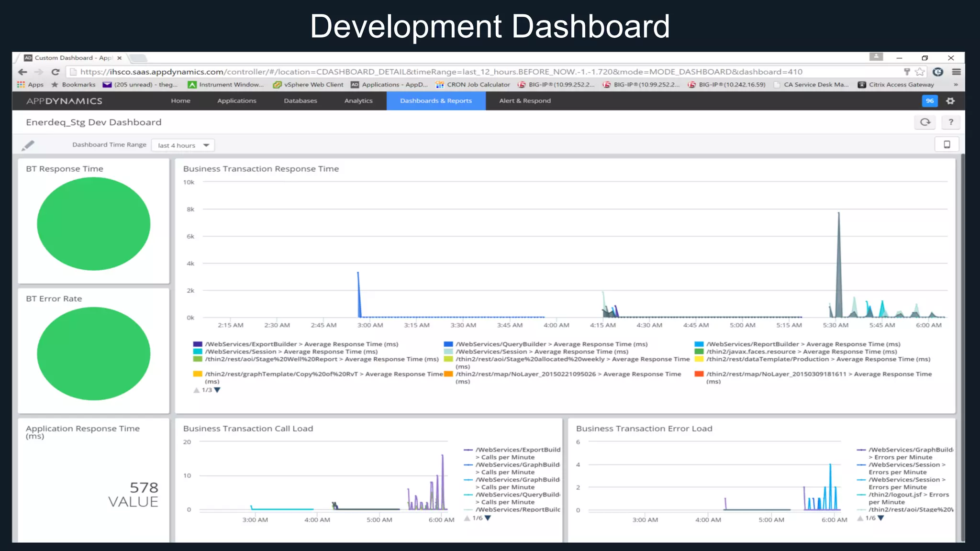The height and width of the screenshot is (551, 980).
Task: Toggle the /WebServices/QueryBuilder response time swatch
Action: pyautogui.click(x=448, y=344)
